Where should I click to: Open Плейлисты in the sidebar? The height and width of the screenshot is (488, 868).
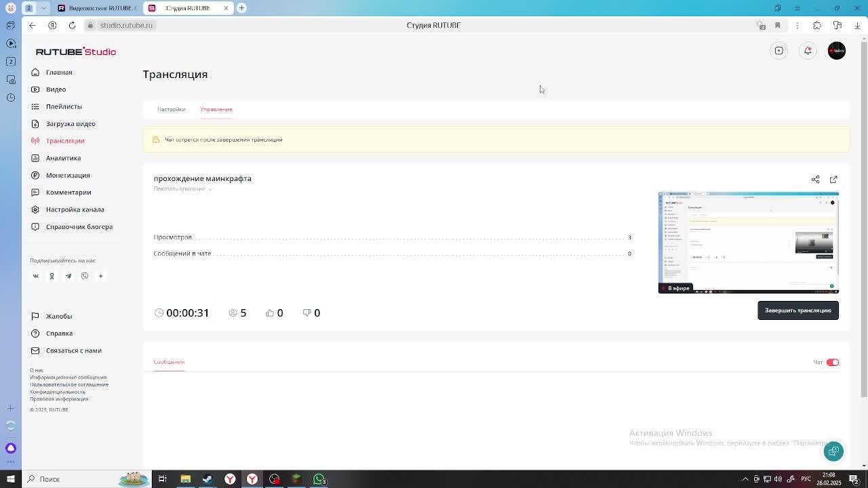64,106
